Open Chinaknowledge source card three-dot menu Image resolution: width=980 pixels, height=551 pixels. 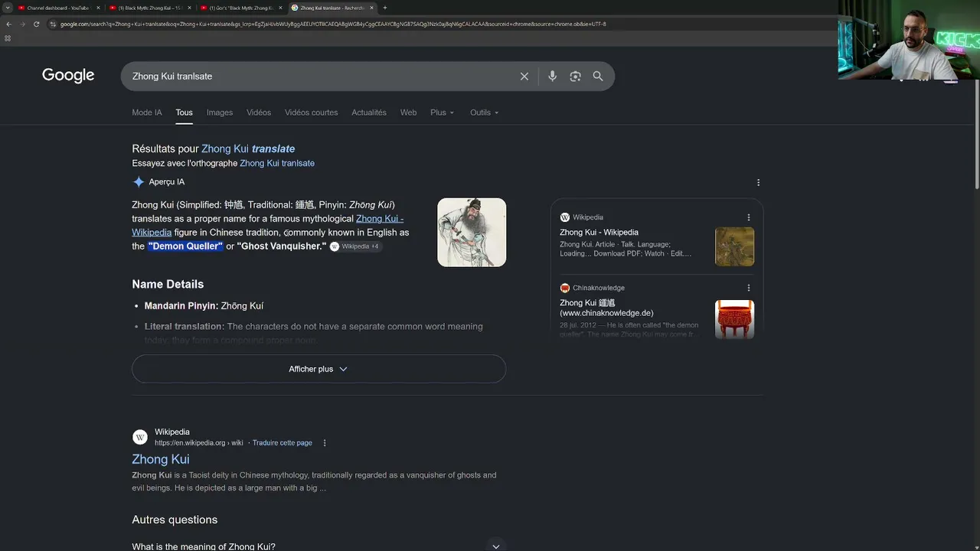click(749, 288)
